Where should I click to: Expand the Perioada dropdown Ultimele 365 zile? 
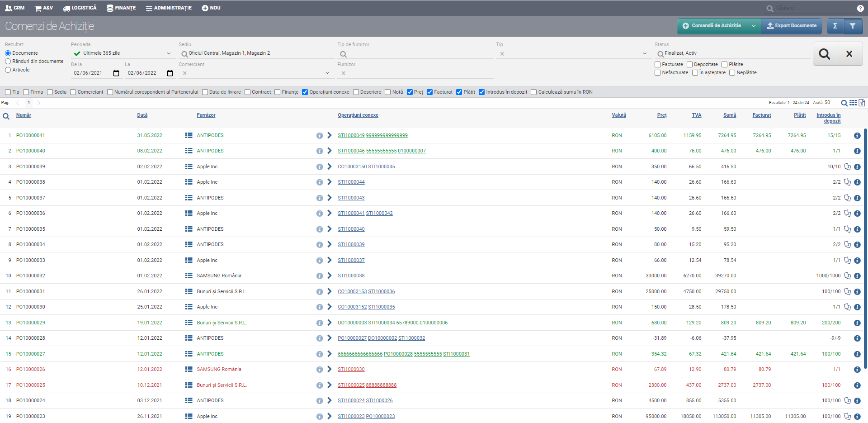(169, 53)
